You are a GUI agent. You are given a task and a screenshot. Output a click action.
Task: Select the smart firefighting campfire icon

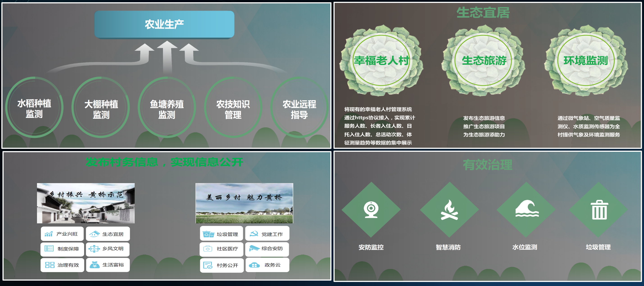tap(449, 210)
